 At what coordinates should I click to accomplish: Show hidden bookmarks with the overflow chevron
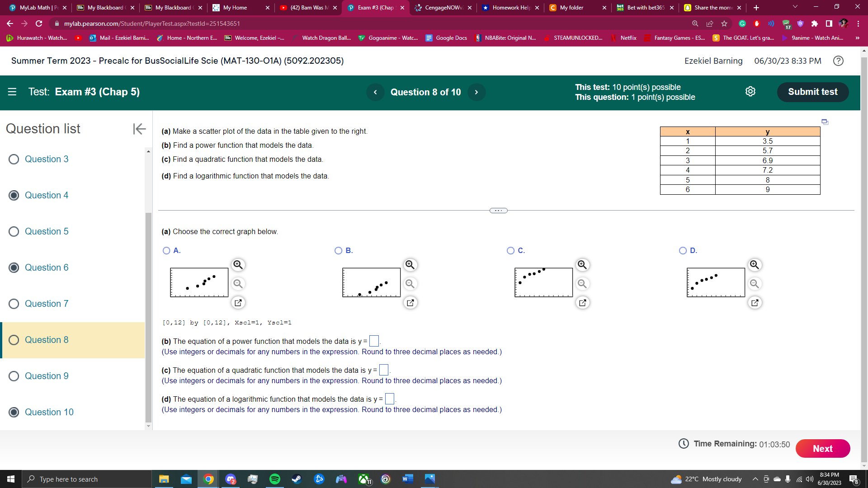coord(857,38)
